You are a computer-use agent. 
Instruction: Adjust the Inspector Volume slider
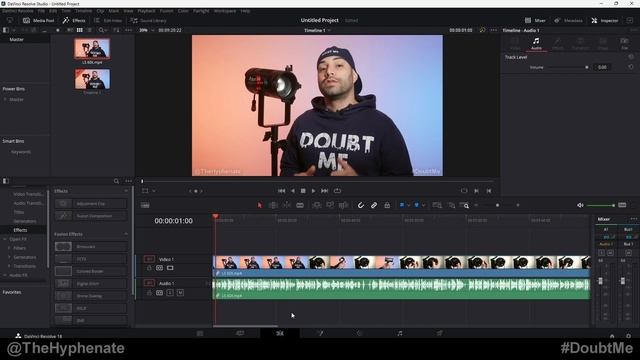(569, 67)
